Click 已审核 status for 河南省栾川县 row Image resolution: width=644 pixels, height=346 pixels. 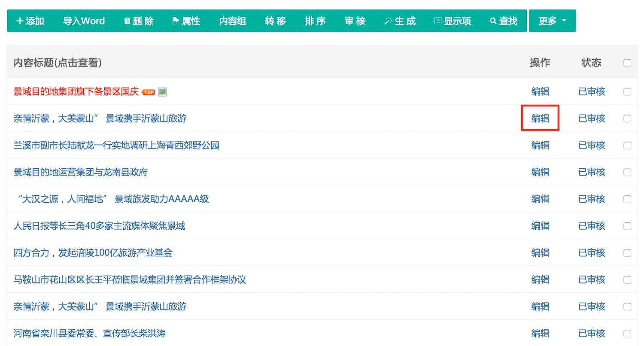592,333
